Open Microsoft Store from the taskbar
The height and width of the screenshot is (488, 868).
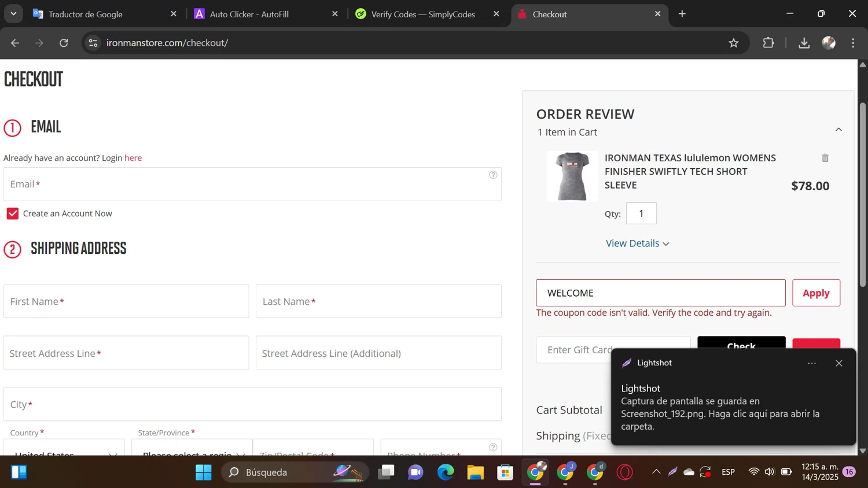505,472
